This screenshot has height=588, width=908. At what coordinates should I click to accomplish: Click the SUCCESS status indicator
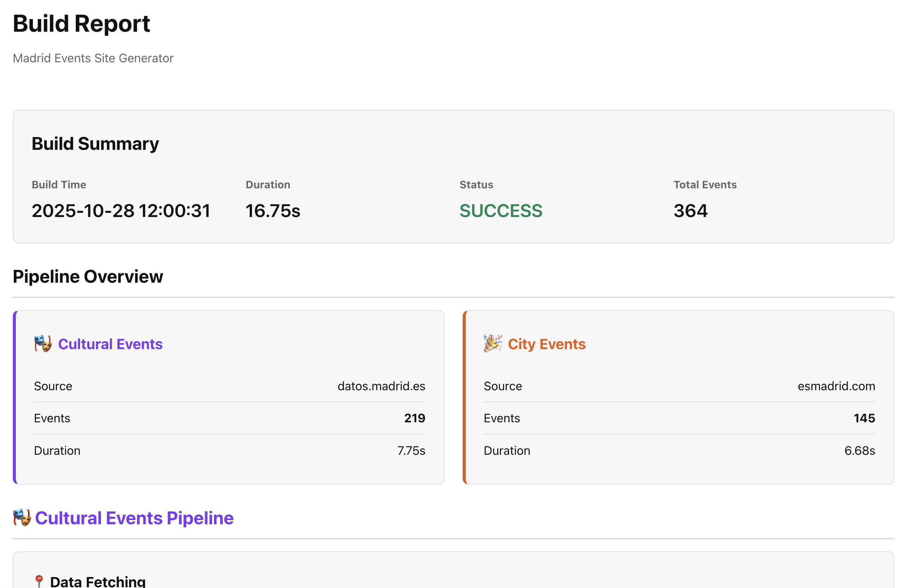[x=501, y=211]
